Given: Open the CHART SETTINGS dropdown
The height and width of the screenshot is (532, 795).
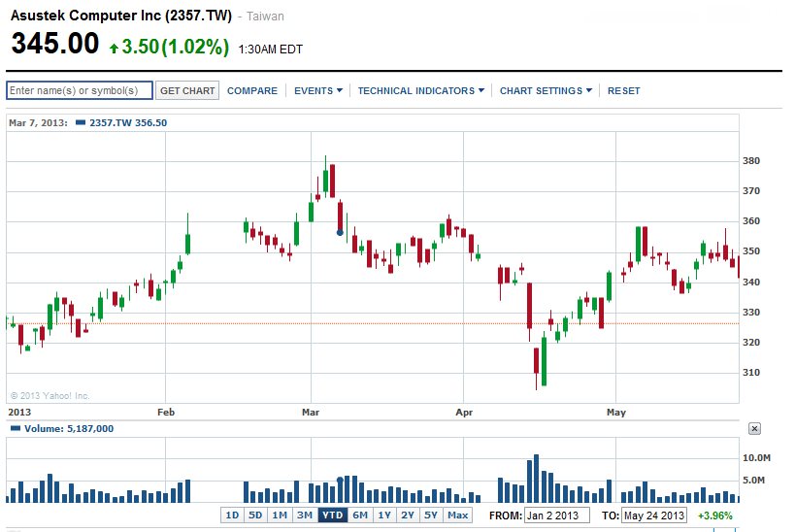Looking at the screenshot, I should pyautogui.click(x=546, y=91).
